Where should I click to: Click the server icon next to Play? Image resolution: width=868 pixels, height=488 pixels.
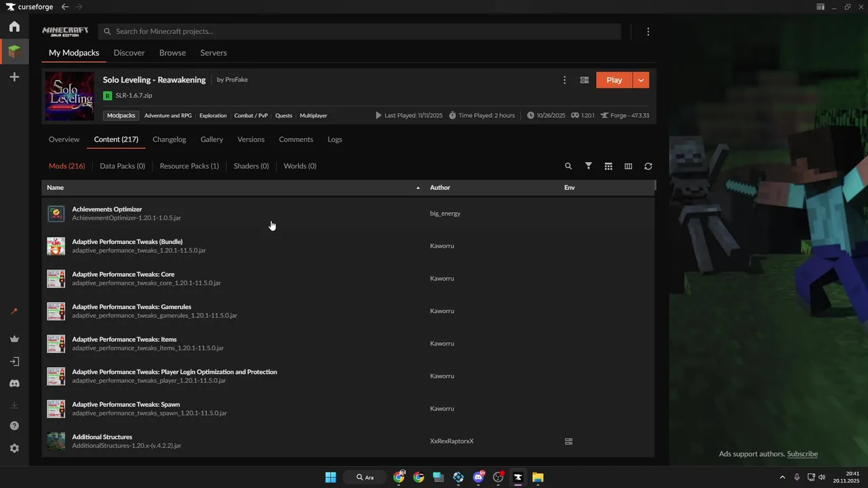tap(584, 80)
